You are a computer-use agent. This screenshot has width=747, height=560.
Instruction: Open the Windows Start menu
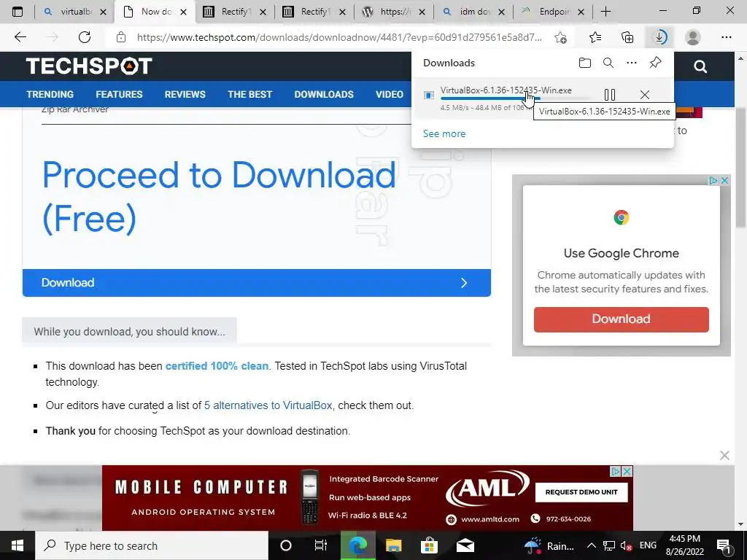point(18,545)
